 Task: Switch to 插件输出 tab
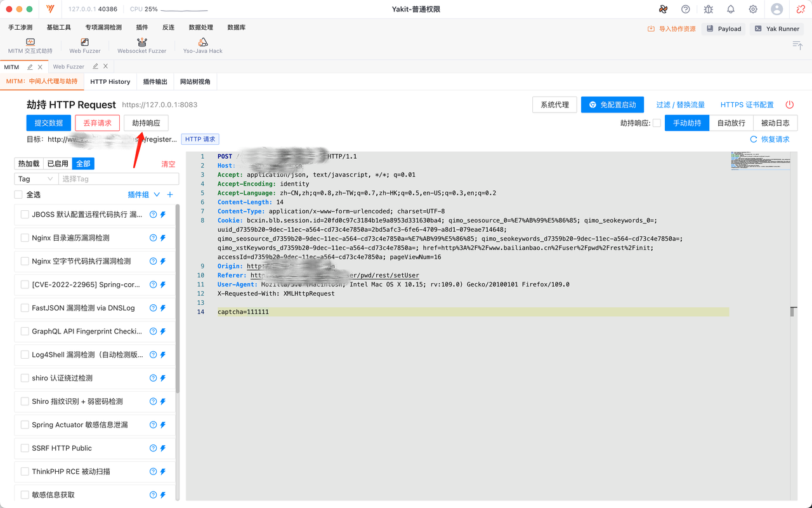point(155,82)
